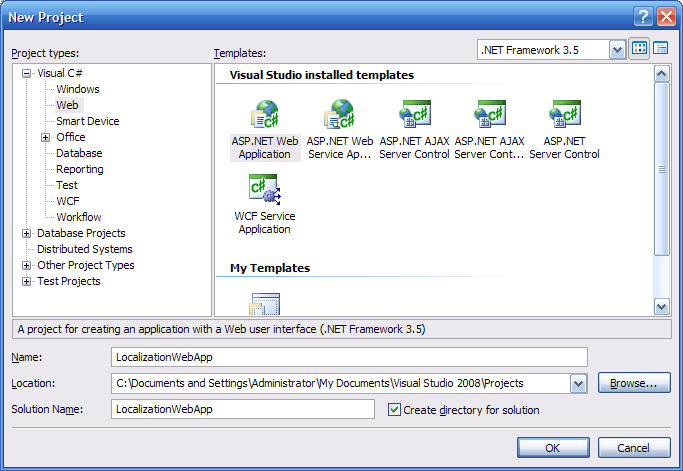Collapse the Visual C# tree node
This screenshot has height=471, width=683.
click(x=27, y=73)
